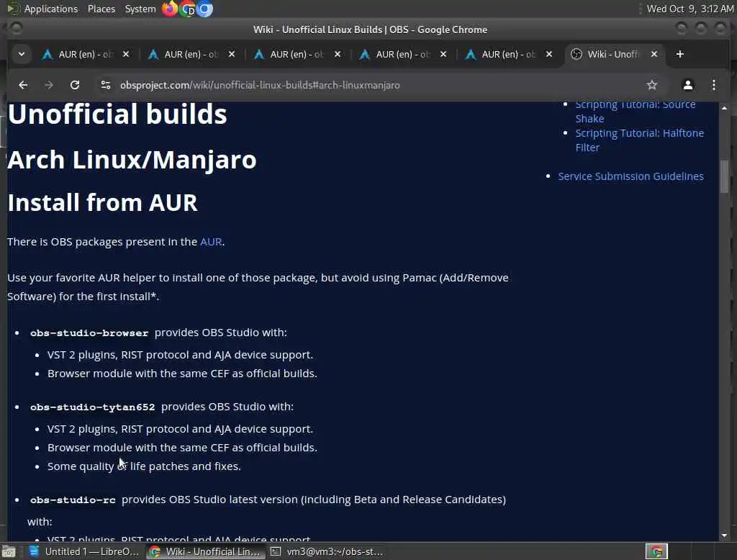The height and width of the screenshot is (560, 737).
Task: Switch to Untitled 1 LibreOffice taskbar window
Action: click(x=83, y=551)
